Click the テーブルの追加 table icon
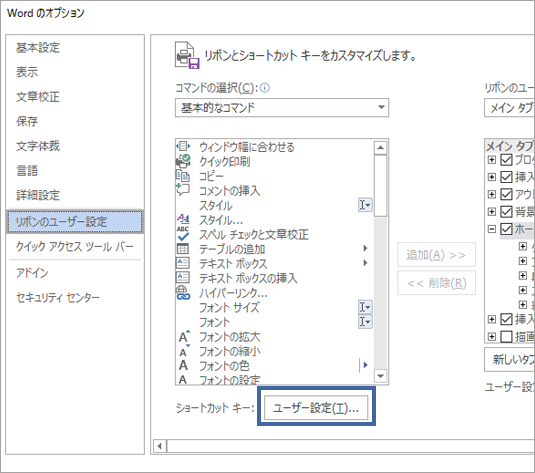Image resolution: width=535 pixels, height=473 pixels. (x=183, y=248)
